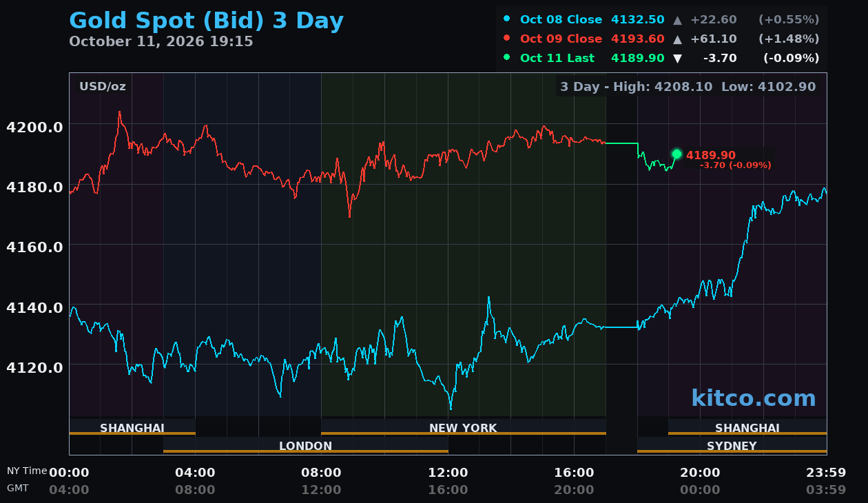Click the green current price marker dot
Viewport: 868px width, 503px height.
pyautogui.click(x=676, y=154)
